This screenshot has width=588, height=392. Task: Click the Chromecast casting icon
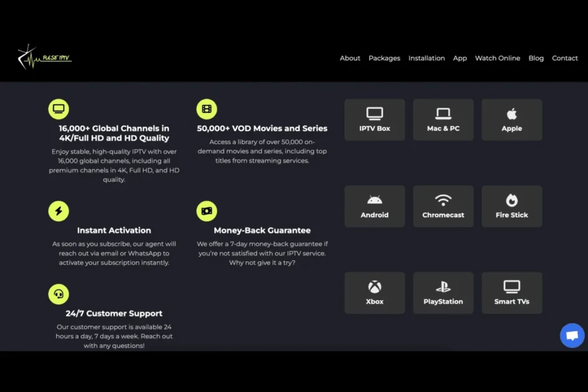coord(443,200)
